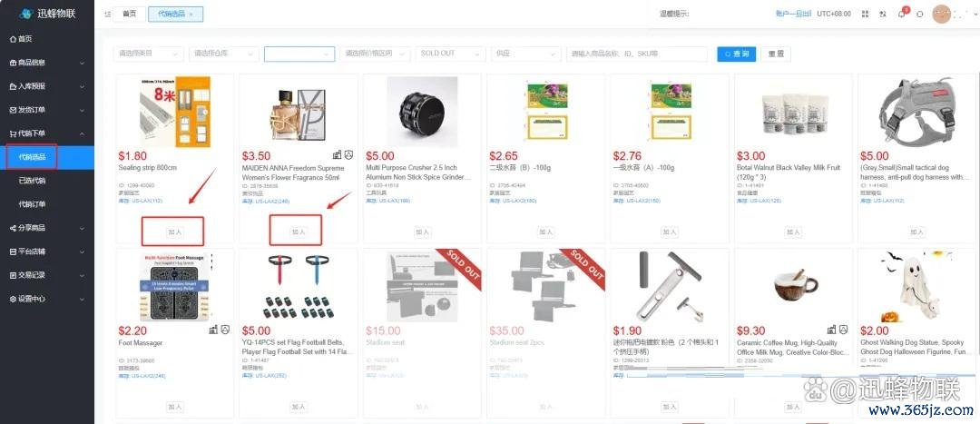The width and height of the screenshot is (980, 424).
Task: Open the Ghost Walking Dog Statue thumbnail
Action: click(x=915, y=286)
